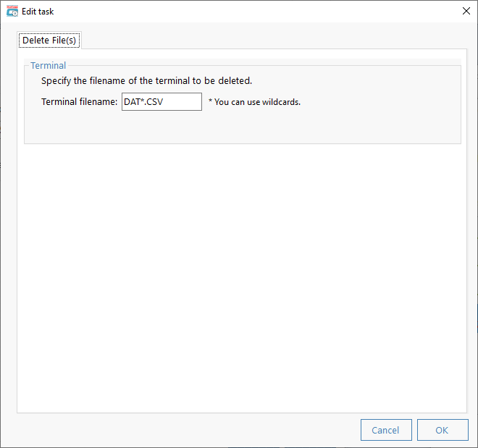Click the 'Terminal filename:' label

[79, 102]
